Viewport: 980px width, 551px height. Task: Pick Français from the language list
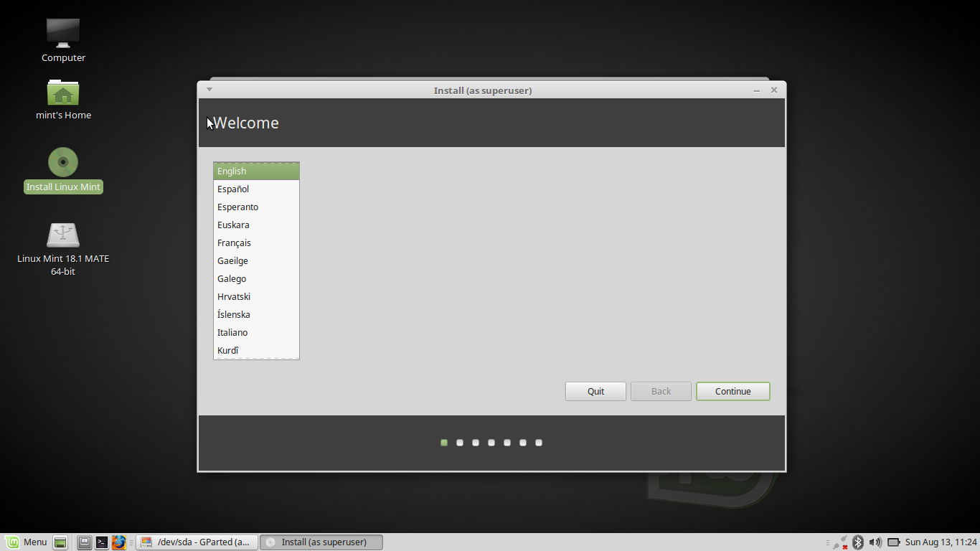click(256, 243)
